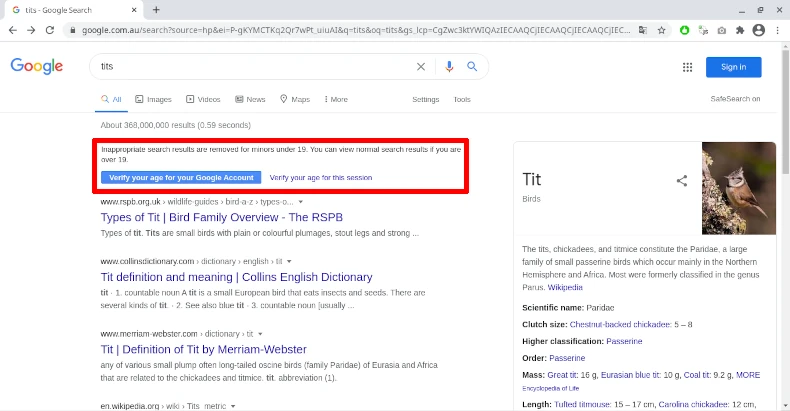Bookmark this page with the star icon
The width and height of the screenshot is (790, 411).
click(x=662, y=30)
